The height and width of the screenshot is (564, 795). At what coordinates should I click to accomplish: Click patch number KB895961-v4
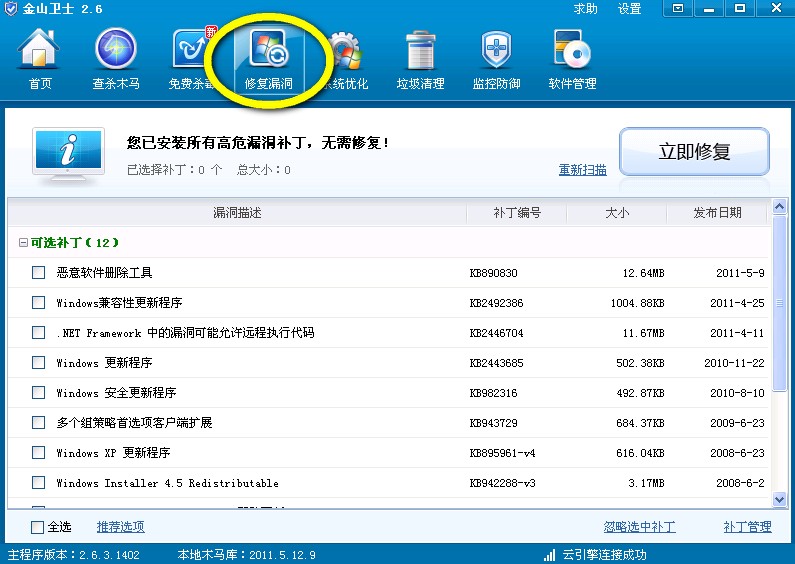(x=502, y=453)
